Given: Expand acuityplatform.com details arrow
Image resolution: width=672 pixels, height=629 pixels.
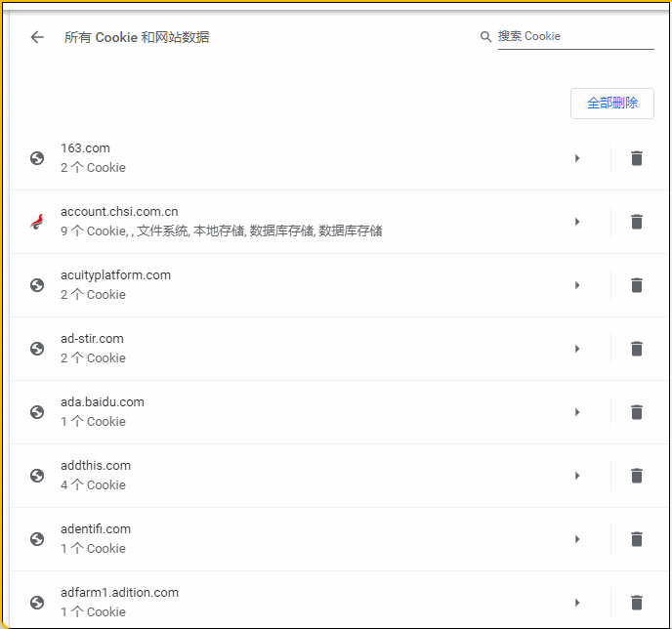Looking at the screenshot, I should (577, 285).
